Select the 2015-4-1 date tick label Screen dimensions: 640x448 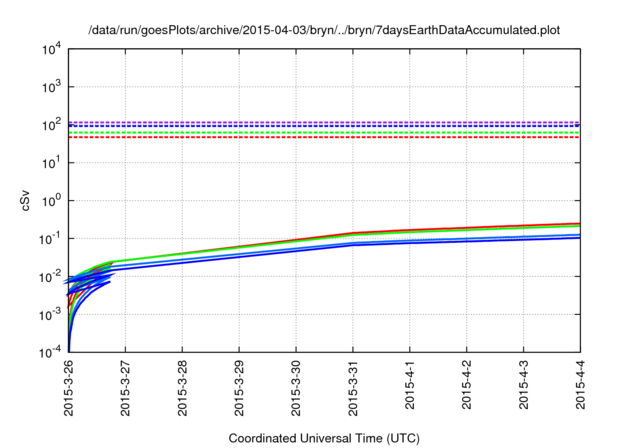point(410,384)
